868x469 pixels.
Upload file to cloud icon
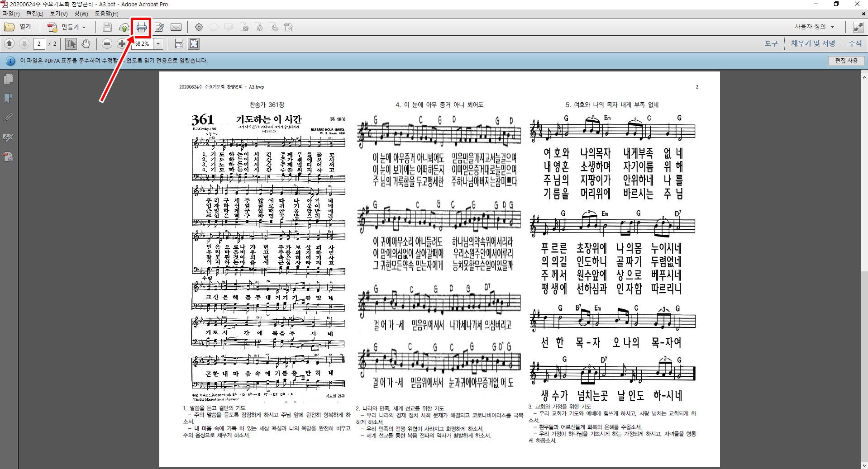coord(124,27)
